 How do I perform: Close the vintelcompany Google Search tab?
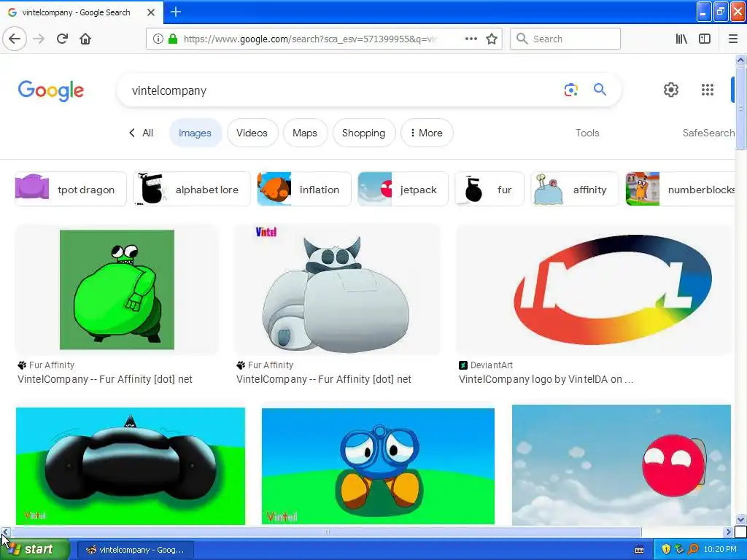coord(150,12)
